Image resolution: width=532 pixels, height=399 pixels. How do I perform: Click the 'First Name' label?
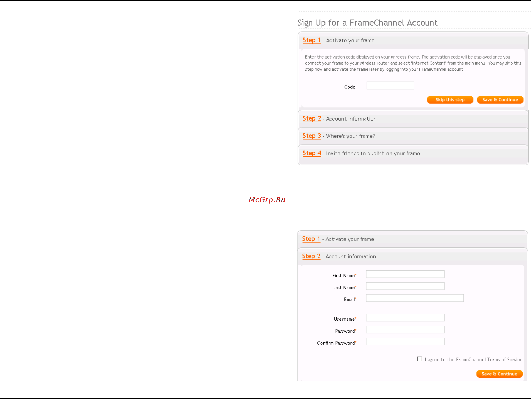pos(344,276)
